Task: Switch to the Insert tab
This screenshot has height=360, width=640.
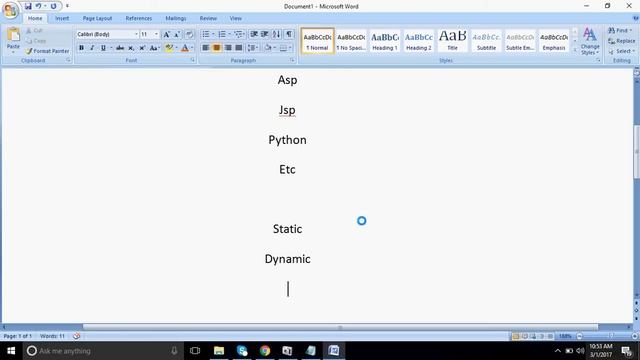Action: coord(62,18)
